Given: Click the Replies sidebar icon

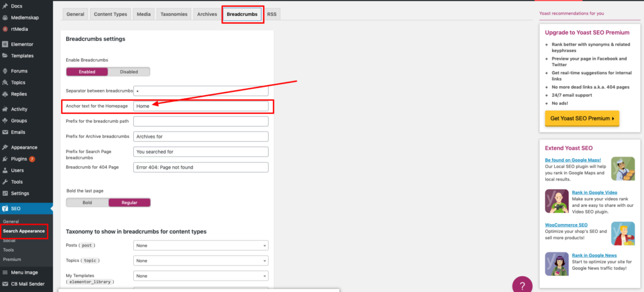Looking at the screenshot, I should click(5, 94).
